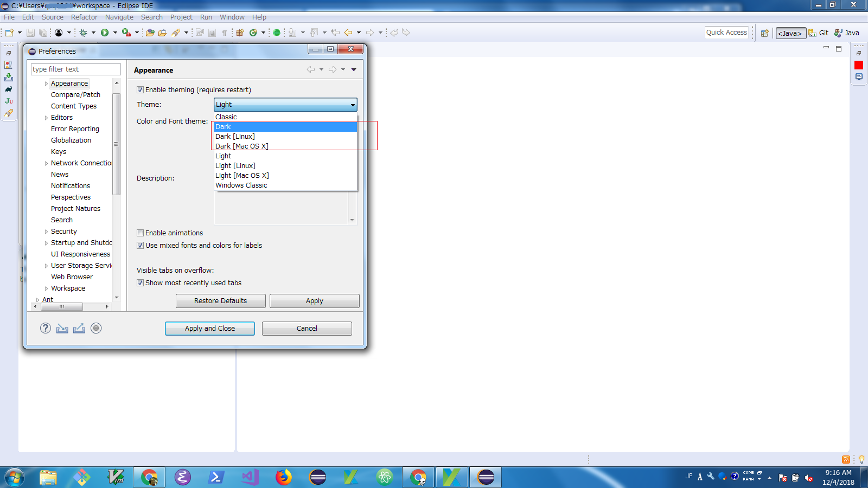Open the Window menu
Screen dimensions: 868x488
point(232,17)
